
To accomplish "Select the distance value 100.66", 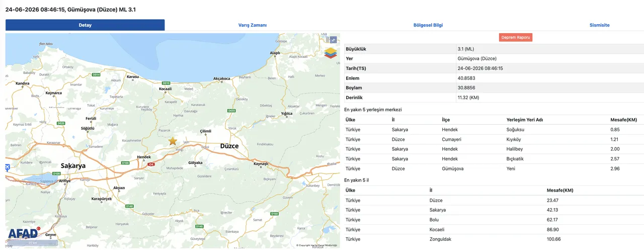I will pyautogui.click(x=554, y=239).
